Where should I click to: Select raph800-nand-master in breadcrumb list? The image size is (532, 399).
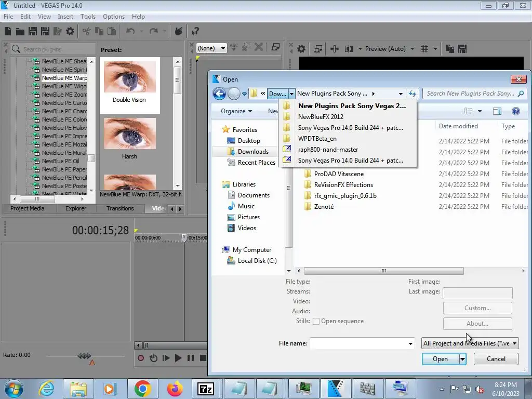coord(348,150)
